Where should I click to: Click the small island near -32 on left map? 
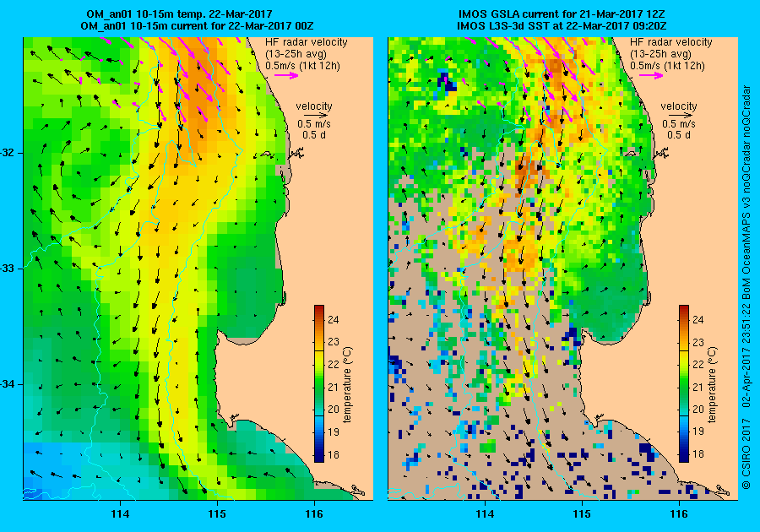(x=266, y=154)
